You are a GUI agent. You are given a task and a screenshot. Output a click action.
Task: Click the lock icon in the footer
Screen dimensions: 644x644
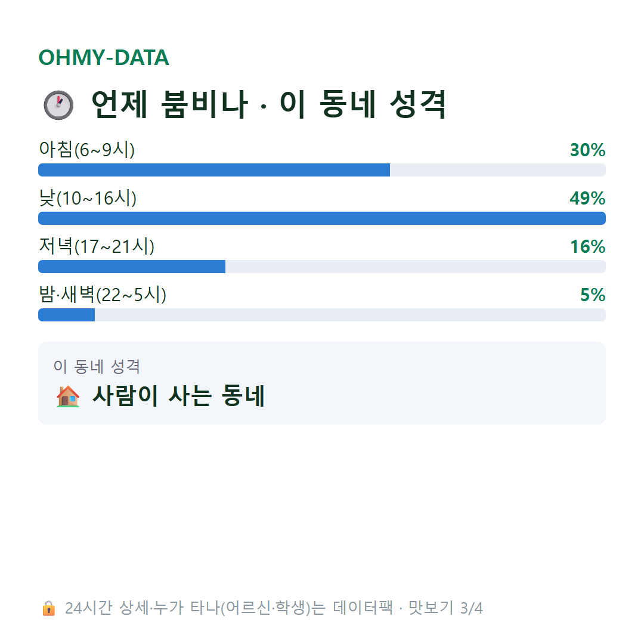48,608
